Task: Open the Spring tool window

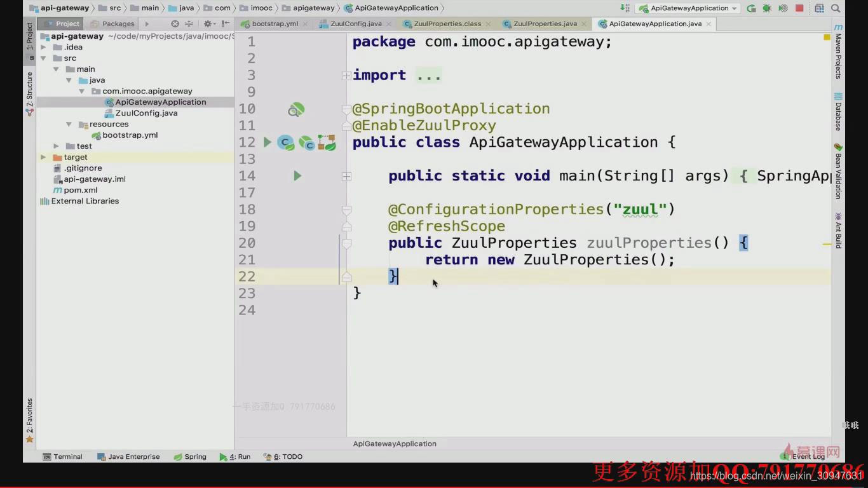Action: click(189, 456)
